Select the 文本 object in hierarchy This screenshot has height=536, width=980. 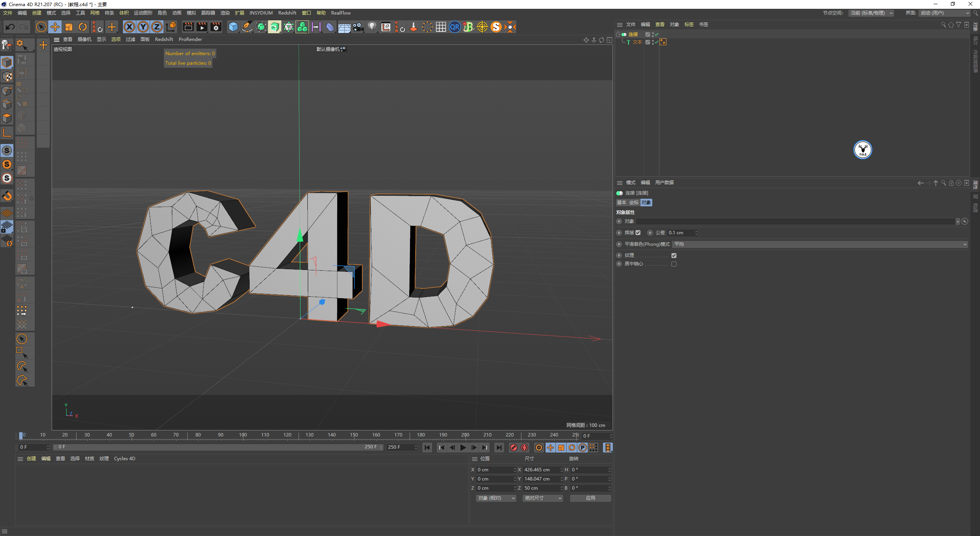point(637,42)
